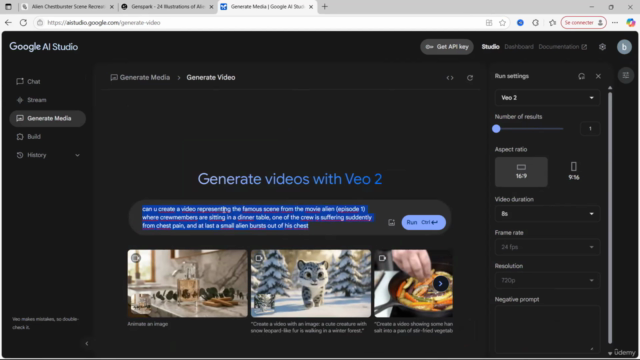Open the Resolution dropdown
This screenshot has height=360, width=640.
pyautogui.click(x=547, y=280)
